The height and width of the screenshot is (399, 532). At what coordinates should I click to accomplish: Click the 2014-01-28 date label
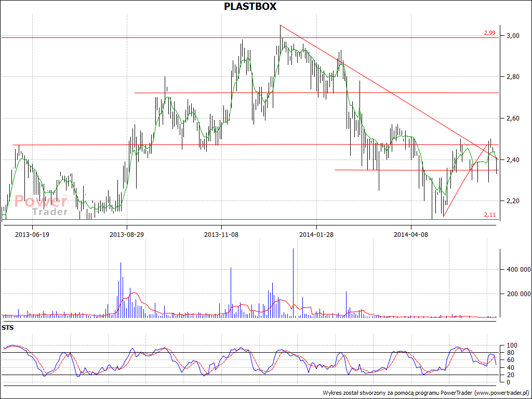(x=316, y=234)
